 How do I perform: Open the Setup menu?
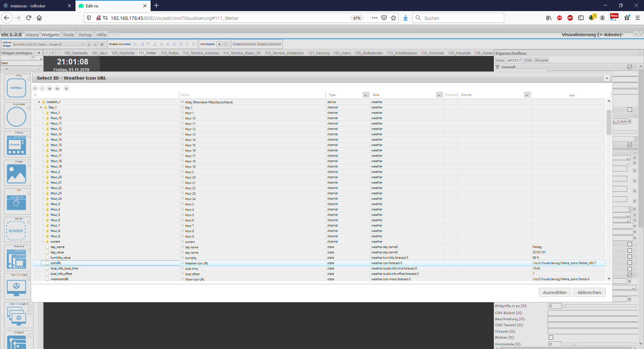(x=85, y=35)
